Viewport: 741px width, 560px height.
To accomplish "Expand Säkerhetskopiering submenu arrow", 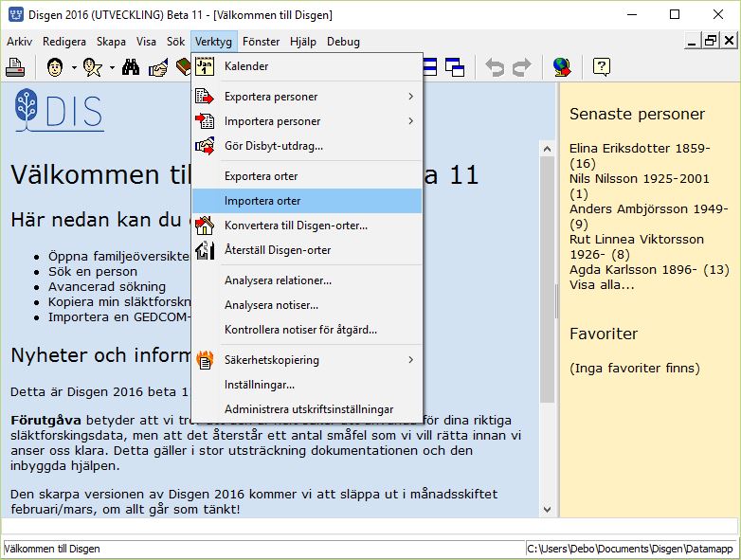I will point(410,360).
